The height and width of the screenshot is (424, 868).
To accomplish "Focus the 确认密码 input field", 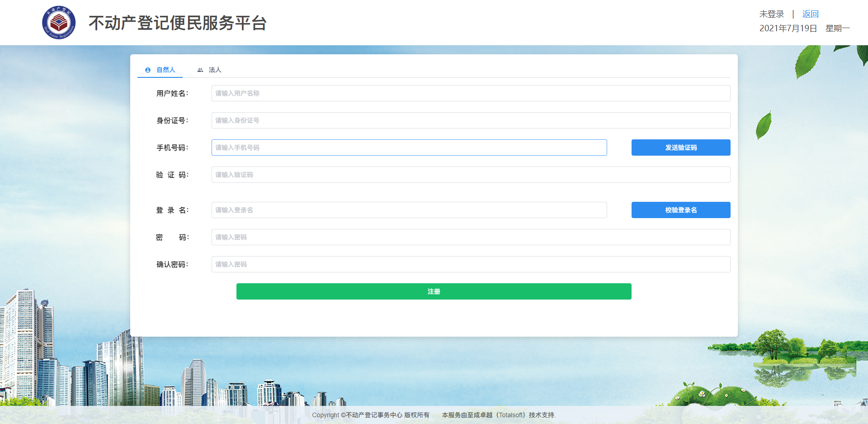I will pos(470,264).
